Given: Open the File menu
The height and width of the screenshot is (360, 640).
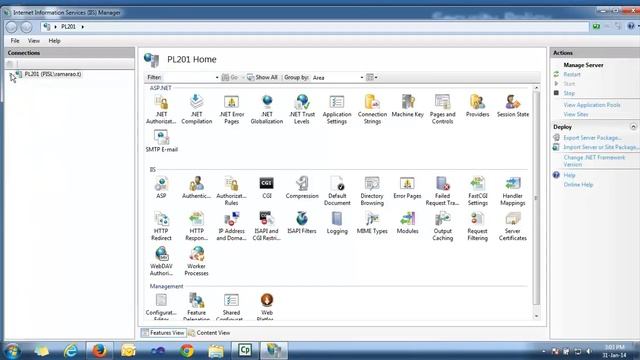Looking at the screenshot, I should pos(15,41).
